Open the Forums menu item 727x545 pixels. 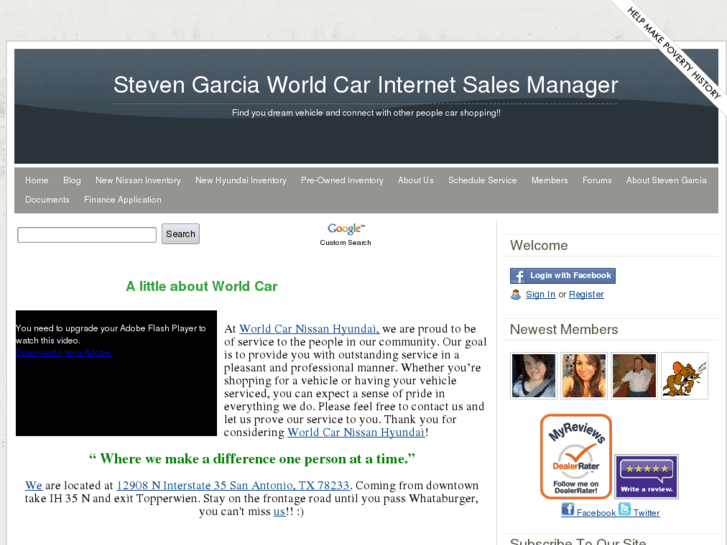point(597,180)
